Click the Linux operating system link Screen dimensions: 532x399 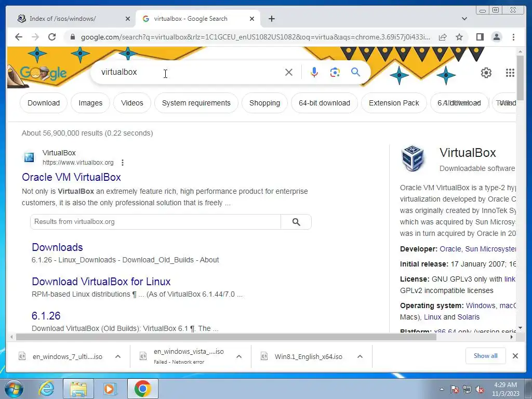pyautogui.click(x=433, y=317)
